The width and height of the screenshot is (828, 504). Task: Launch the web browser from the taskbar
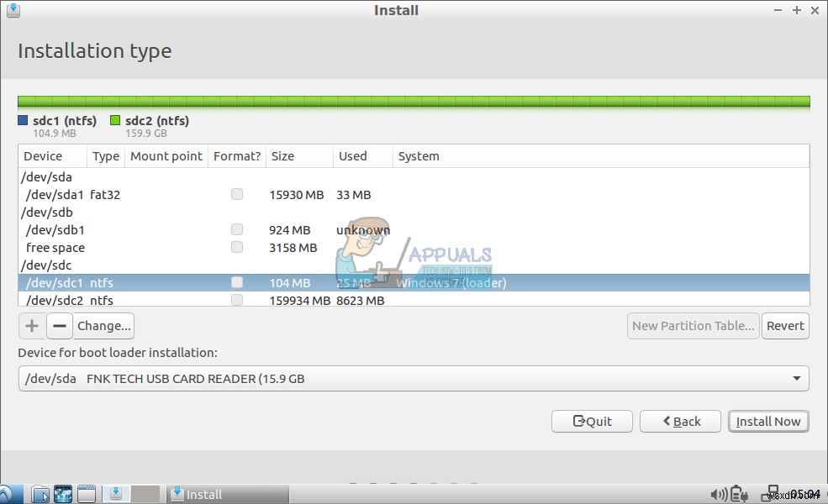tap(63, 495)
